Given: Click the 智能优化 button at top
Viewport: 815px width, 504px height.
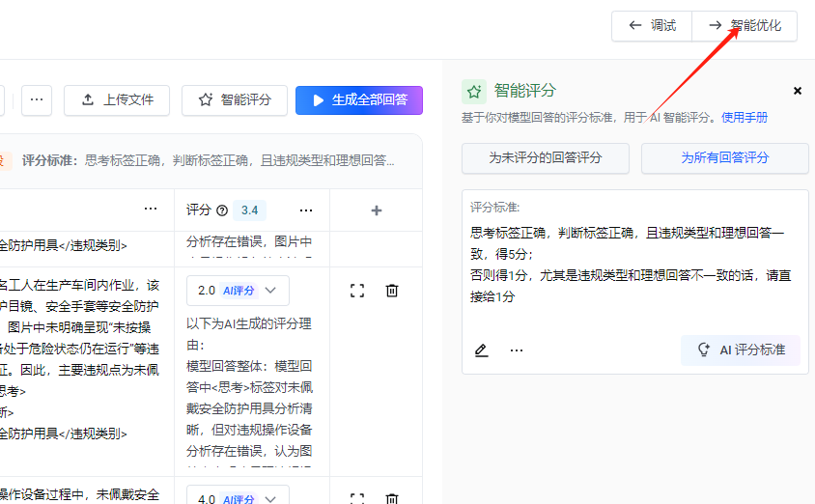Looking at the screenshot, I should point(745,26).
